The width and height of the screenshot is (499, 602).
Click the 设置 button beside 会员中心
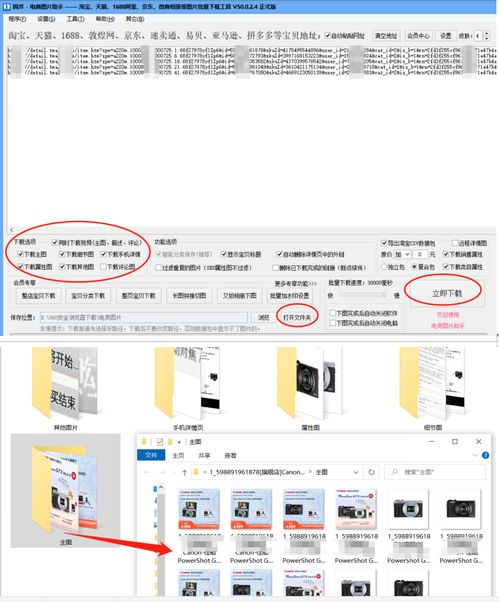tap(446, 36)
